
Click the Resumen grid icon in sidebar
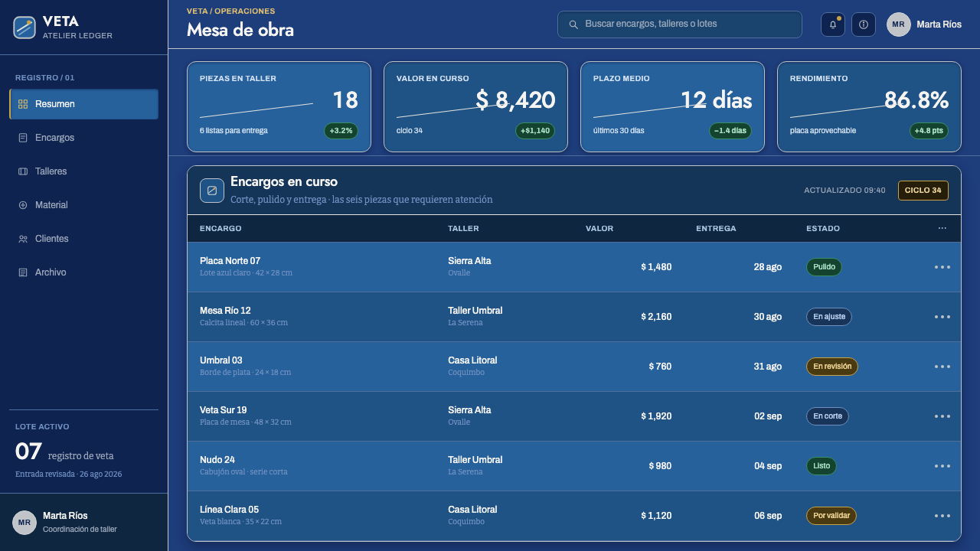pos(23,104)
